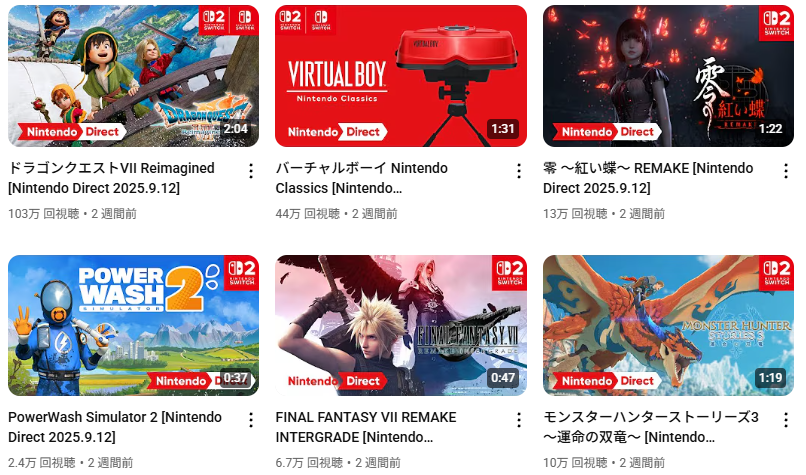Open the PowerWash Simulator 2 thumbnail
Screen dimensions: 806x475
click(x=134, y=325)
